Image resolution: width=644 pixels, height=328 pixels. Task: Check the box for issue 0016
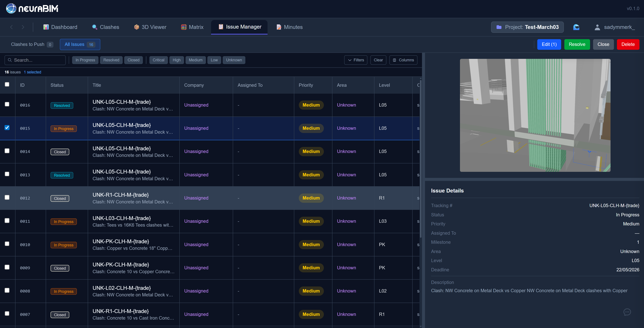(7, 104)
